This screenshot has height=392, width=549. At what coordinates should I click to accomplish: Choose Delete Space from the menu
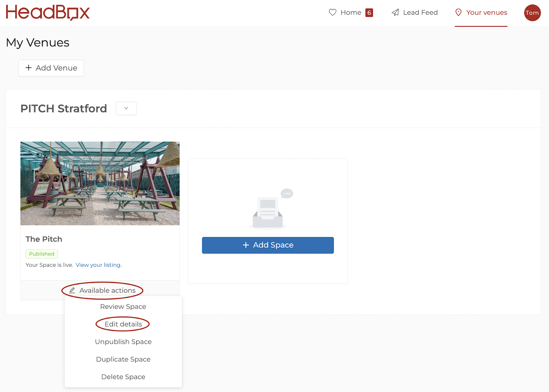123,377
